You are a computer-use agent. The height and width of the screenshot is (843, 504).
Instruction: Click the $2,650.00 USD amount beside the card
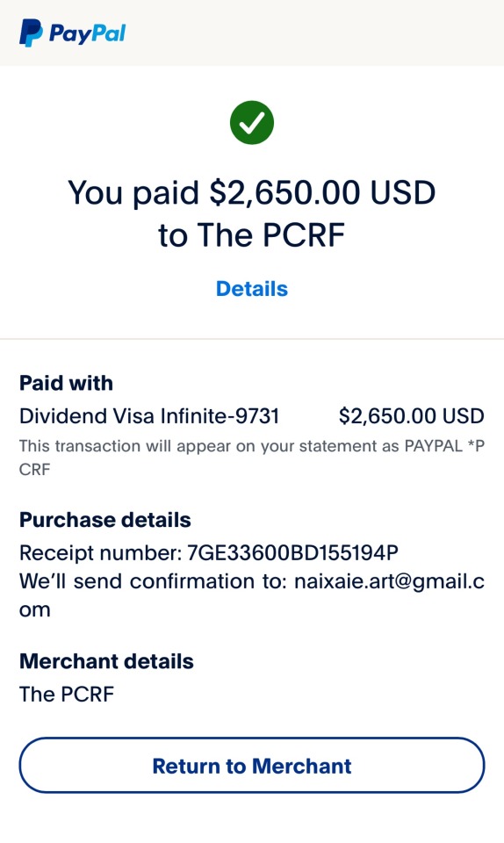click(412, 415)
